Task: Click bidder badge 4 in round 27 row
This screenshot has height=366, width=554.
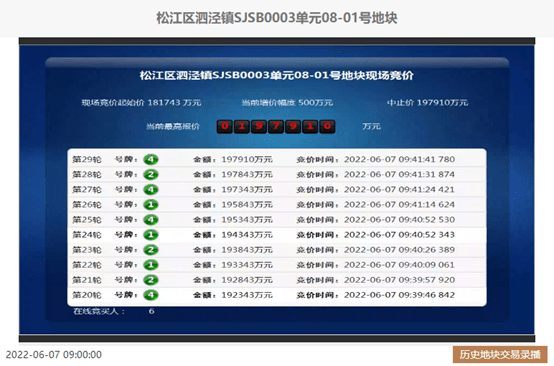Action: [x=151, y=189]
